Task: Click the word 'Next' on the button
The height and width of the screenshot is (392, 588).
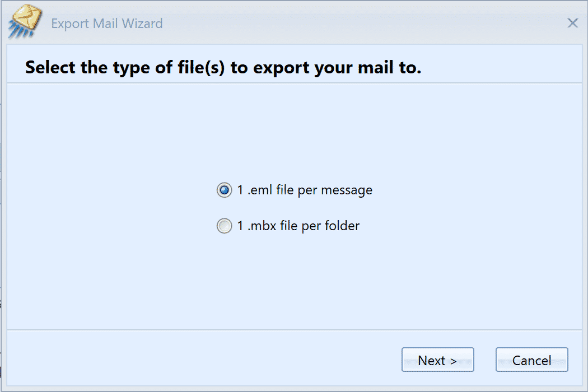Action: (431, 361)
